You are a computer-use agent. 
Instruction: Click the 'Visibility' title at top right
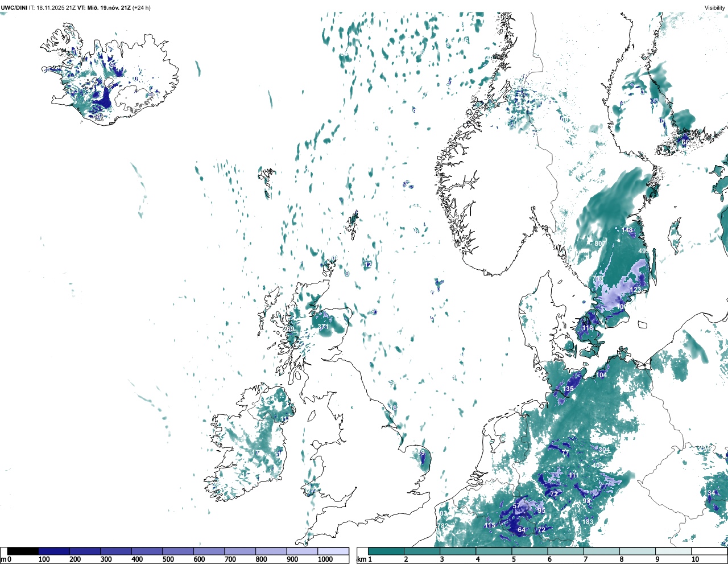715,7
